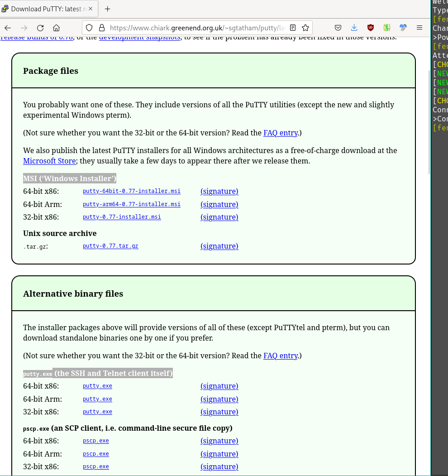Image resolution: width=448 pixels, height=476 pixels.
Task: Download putty-64bit-0.77-installer.msi
Action: 132,191
